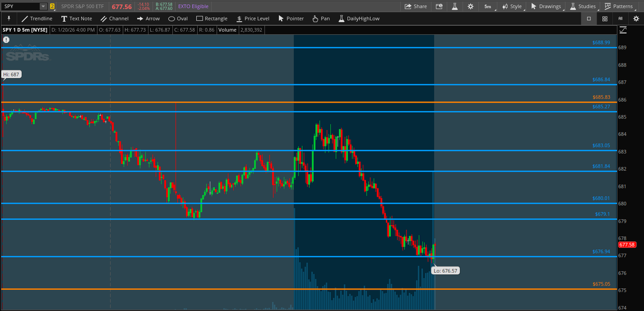Select the $685.27 price level label
The image size is (644, 311).
(x=601, y=107)
